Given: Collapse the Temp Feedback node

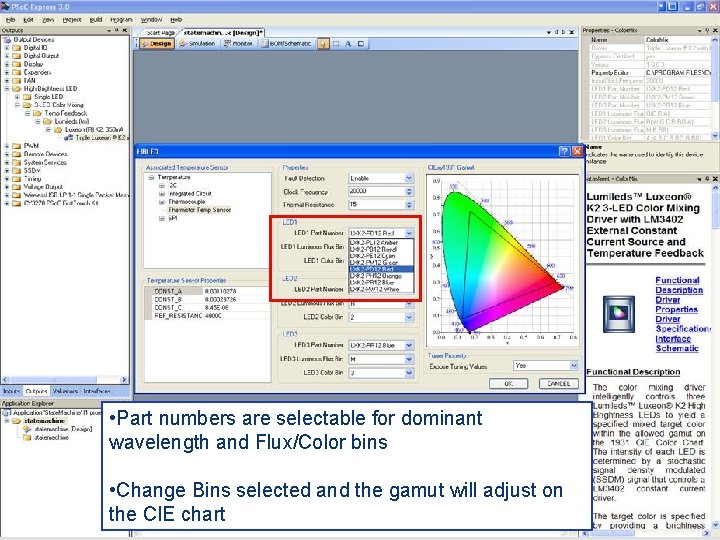Looking at the screenshot, I should 28,113.
